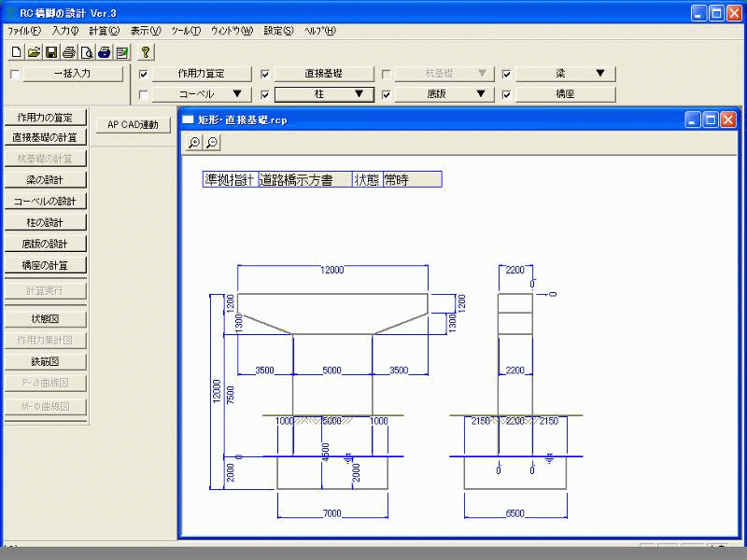Click the 柱の設計 sidebar button

pyautogui.click(x=45, y=222)
